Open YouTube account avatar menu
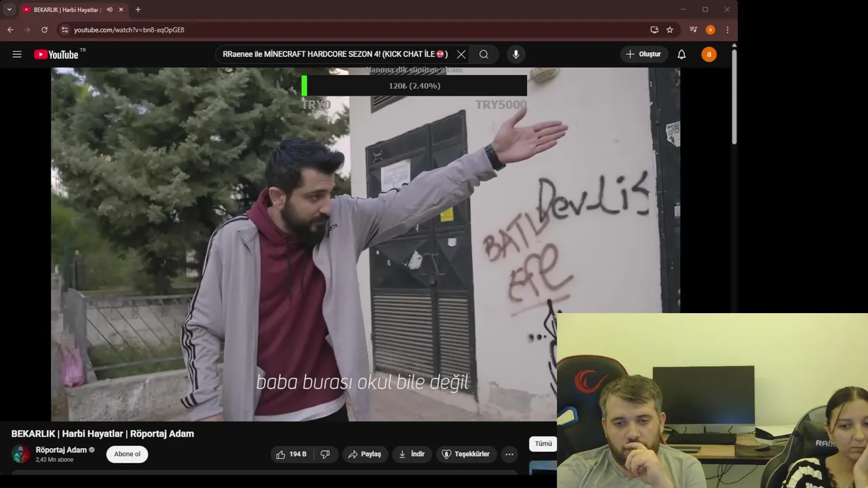This screenshot has height=488, width=868. (x=709, y=54)
